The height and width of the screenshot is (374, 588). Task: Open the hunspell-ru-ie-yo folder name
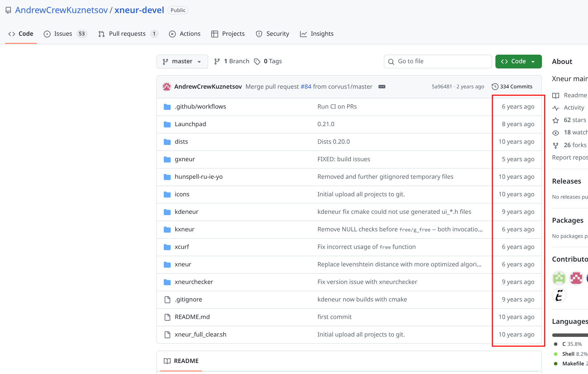pyautogui.click(x=199, y=177)
